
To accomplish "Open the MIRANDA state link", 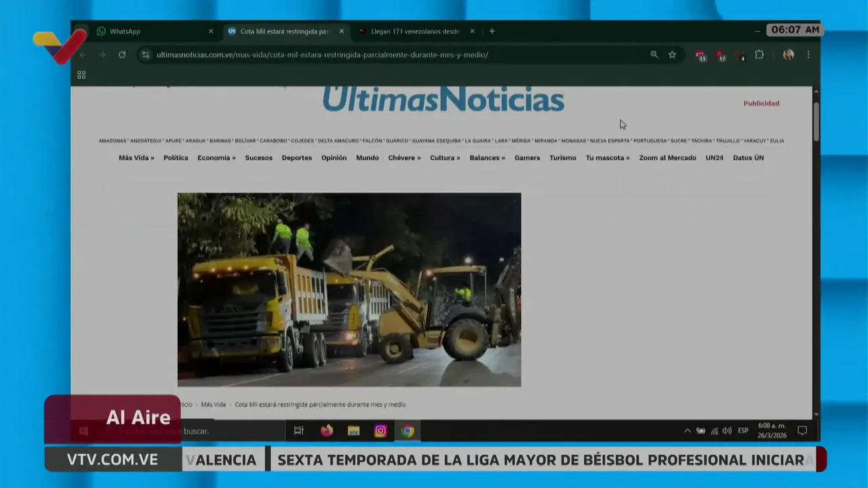I will pyautogui.click(x=546, y=141).
